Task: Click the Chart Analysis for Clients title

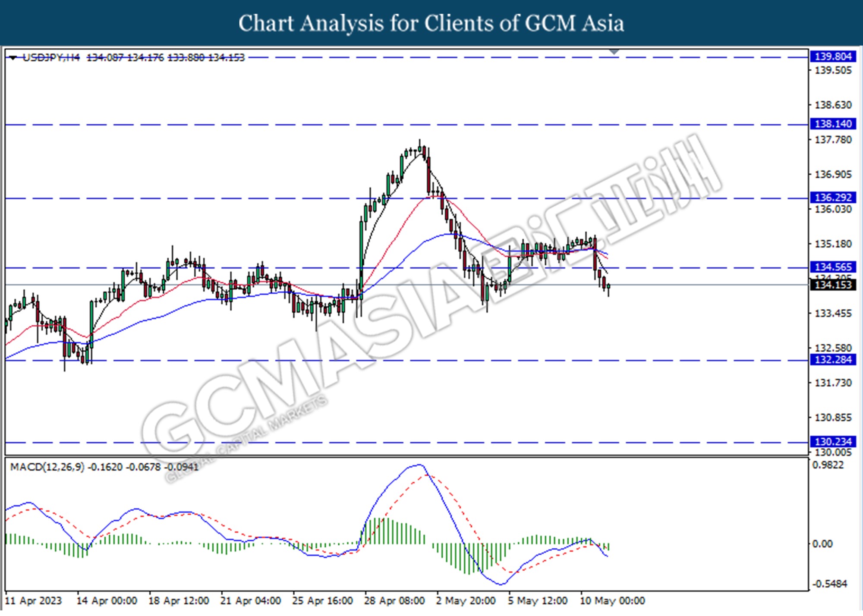Action: point(431,23)
